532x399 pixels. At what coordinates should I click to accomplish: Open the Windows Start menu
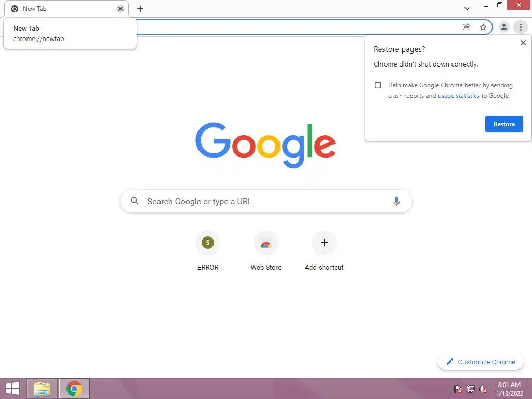(12, 389)
